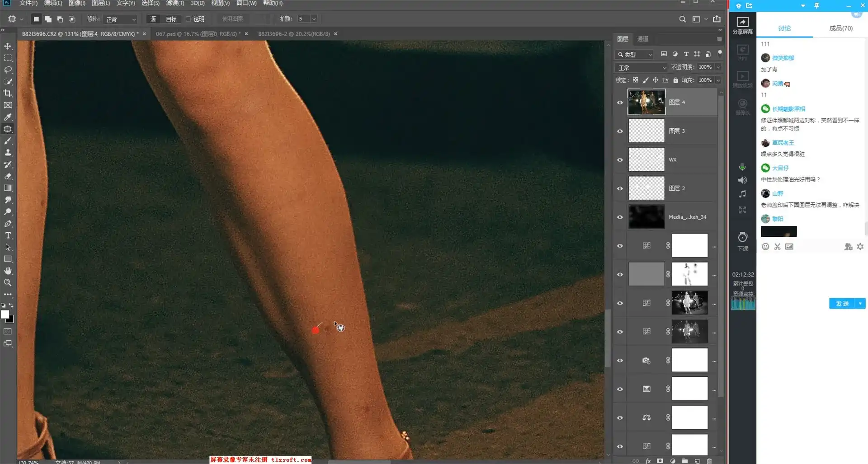Open the 滤镜(T) menu
This screenshot has height=464, width=868.
coord(175,3)
